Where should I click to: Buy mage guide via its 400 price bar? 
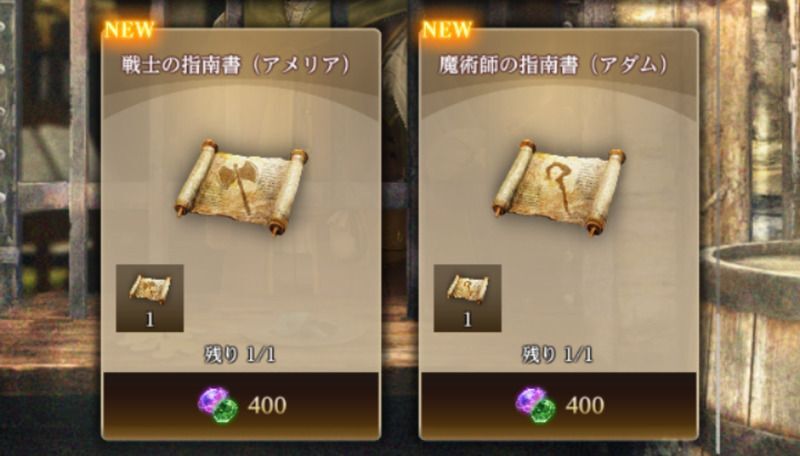559,405
